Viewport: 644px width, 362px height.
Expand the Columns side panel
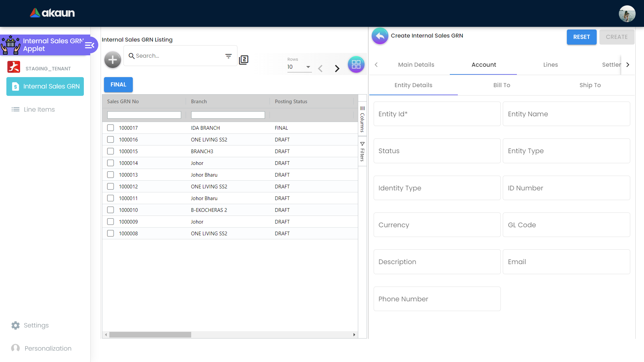coord(362,119)
